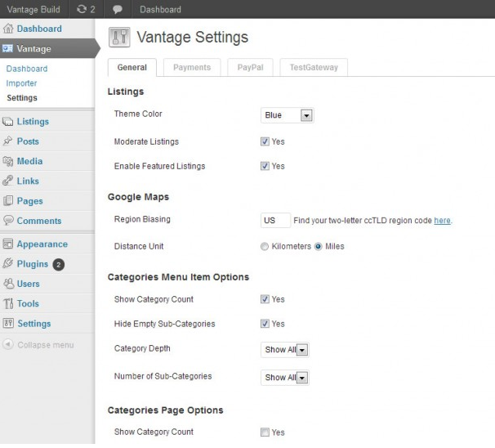Click the Posts pushpin icon
The height and width of the screenshot is (448, 495).
click(8, 141)
